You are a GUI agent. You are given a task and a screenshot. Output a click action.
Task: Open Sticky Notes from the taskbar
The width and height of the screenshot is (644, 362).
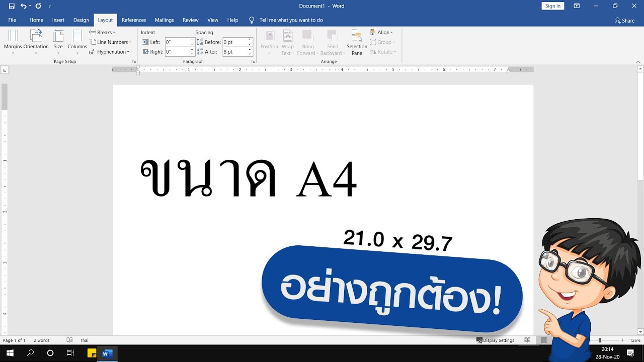tap(92, 353)
